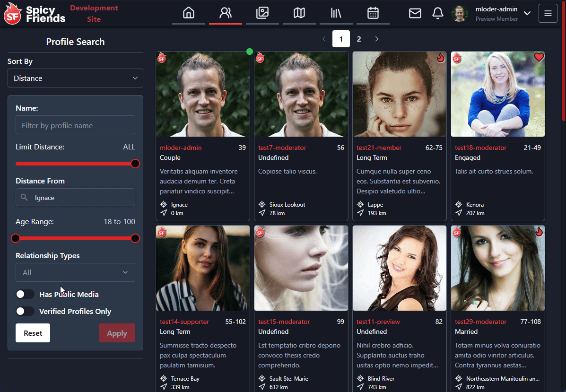Image resolution: width=566 pixels, height=392 pixels.
Task: Open the calendar events icon
Action: [373, 13]
